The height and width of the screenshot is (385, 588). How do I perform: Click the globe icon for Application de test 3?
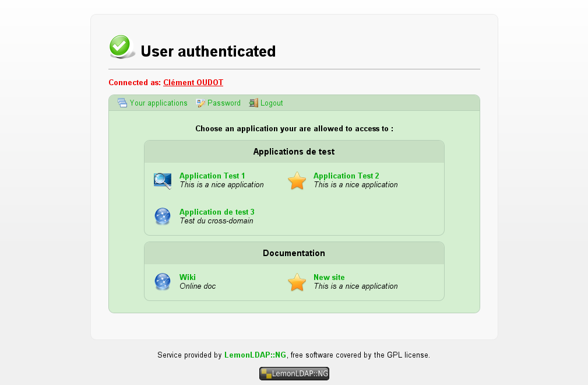pyautogui.click(x=163, y=216)
